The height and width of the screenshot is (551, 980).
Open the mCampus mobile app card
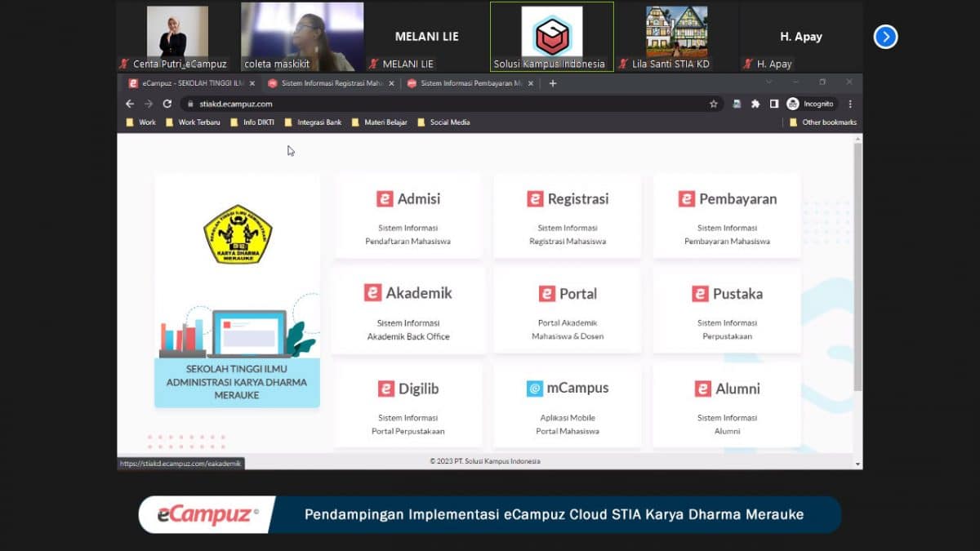[568, 406]
